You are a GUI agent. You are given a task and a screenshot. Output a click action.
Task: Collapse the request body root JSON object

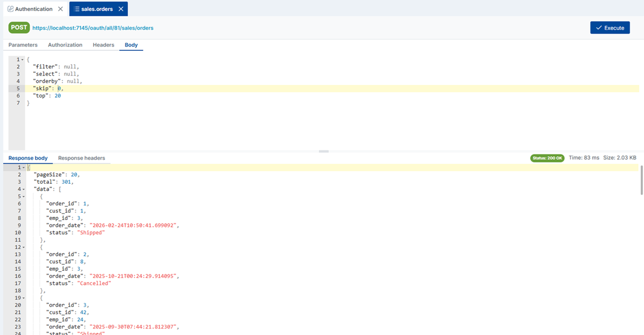pyautogui.click(x=23, y=59)
